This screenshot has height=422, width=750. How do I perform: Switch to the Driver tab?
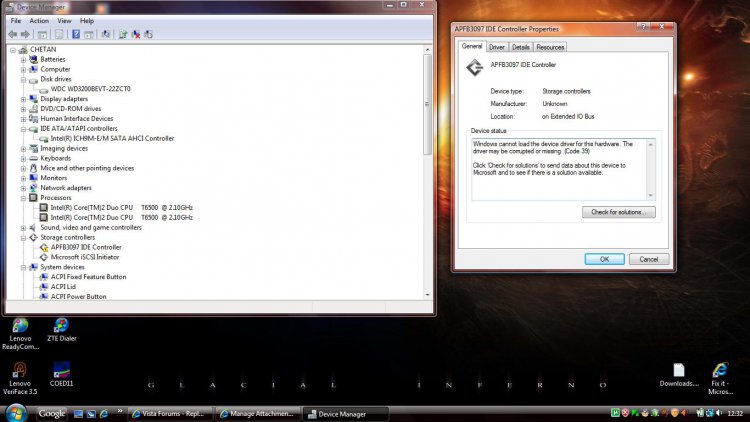click(496, 47)
